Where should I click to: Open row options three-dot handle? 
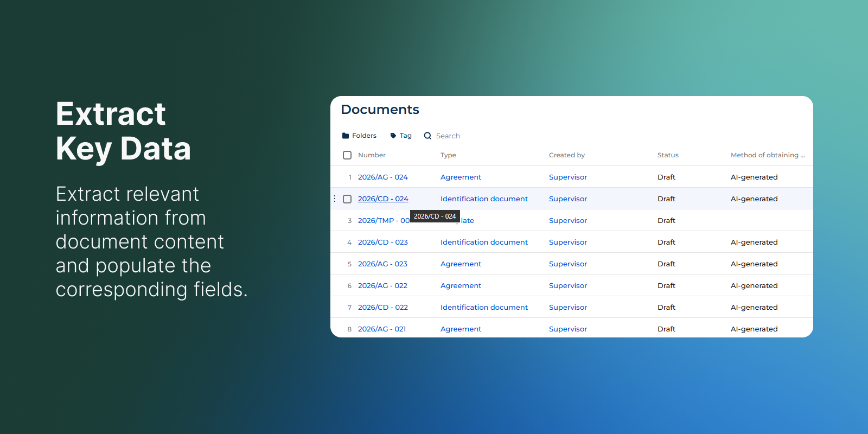click(x=334, y=199)
